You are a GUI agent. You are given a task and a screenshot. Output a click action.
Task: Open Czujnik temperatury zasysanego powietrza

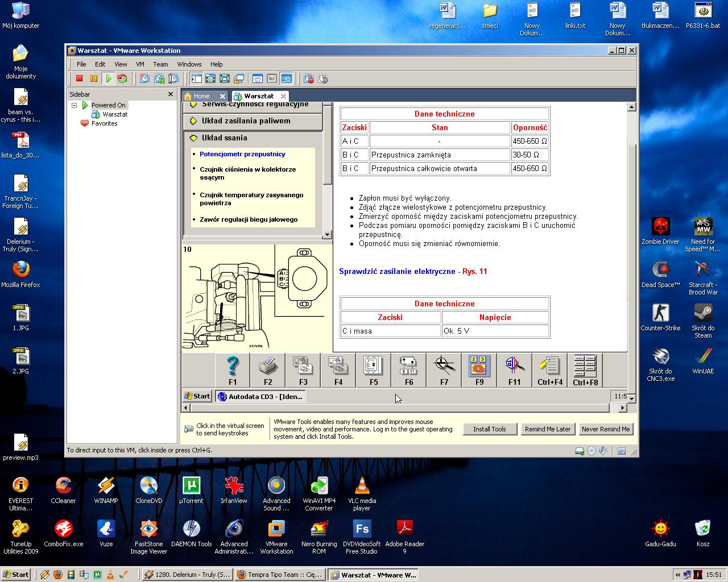[251, 199]
